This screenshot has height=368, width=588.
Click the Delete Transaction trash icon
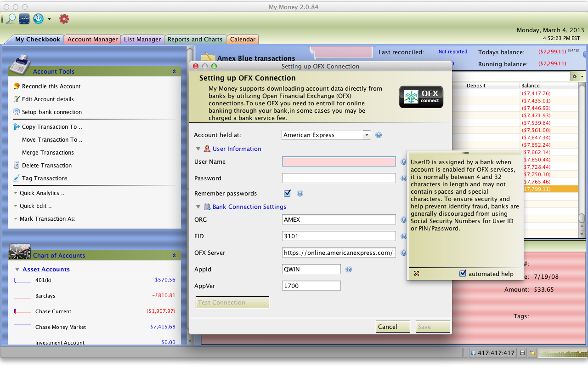pyautogui.click(x=17, y=165)
